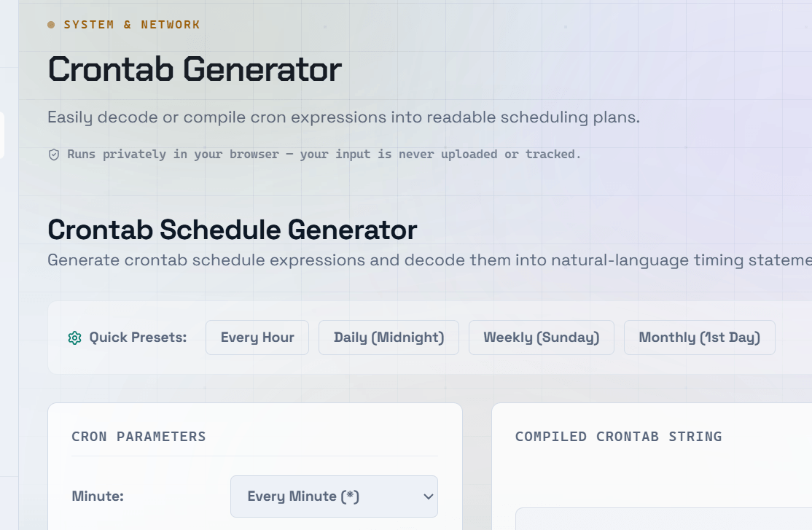Pick the Monthly (1st Day) preset

[700, 338]
